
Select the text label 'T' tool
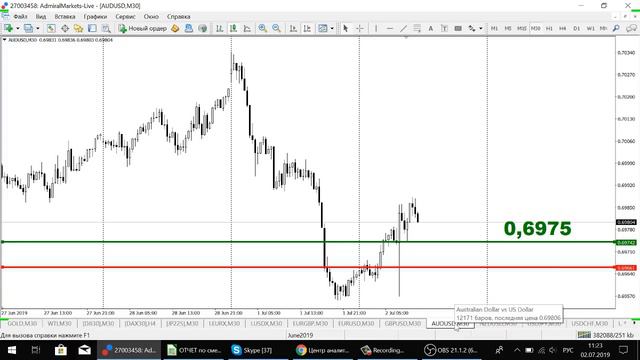click(444, 28)
